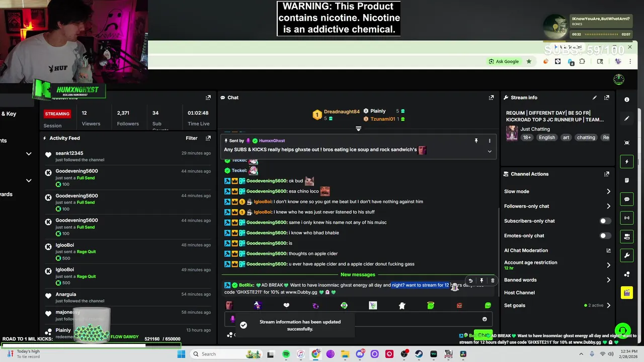Open seank12345 follow activity entry
Screen dimensions: 644x362
127,156
